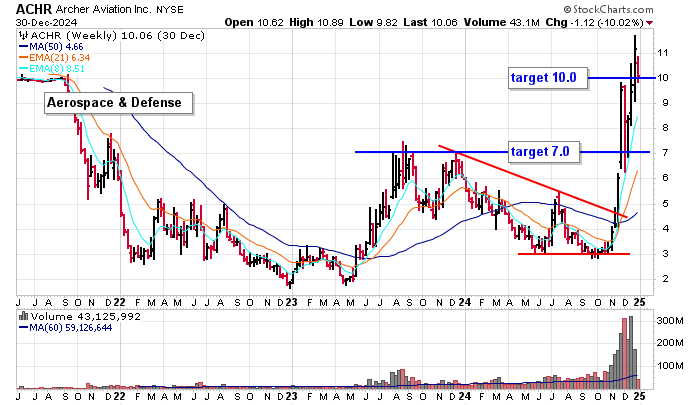This screenshot has height=405, width=700.
Task: Click the High 10.89 value
Action: [x=317, y=22]
